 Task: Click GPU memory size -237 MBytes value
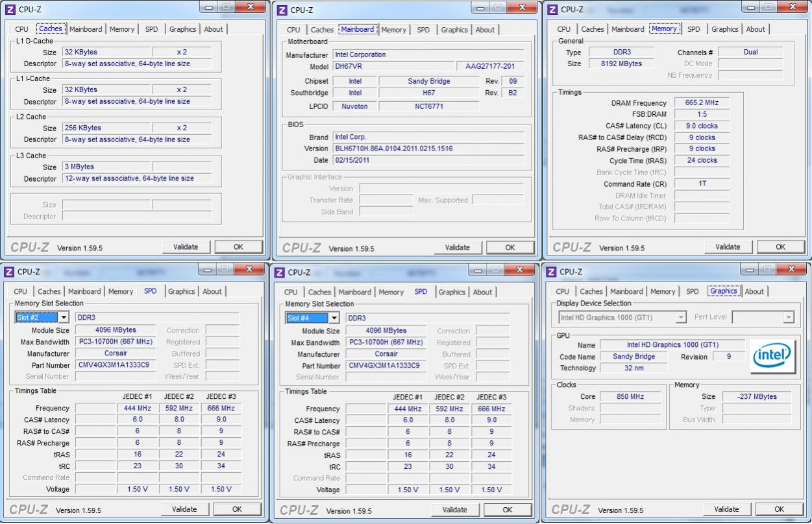coord(757,397)
